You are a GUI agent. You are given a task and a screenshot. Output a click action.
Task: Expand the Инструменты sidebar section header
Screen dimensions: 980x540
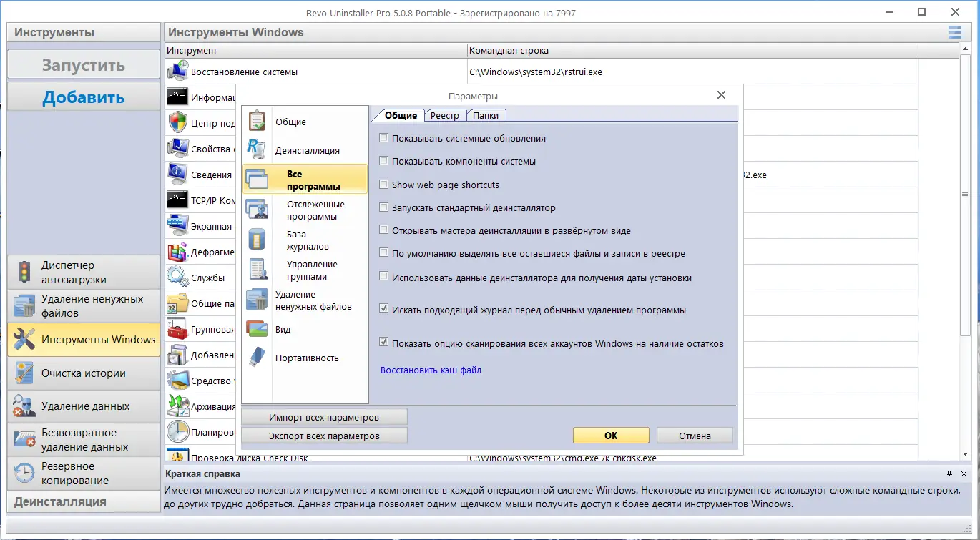(84, 32)
